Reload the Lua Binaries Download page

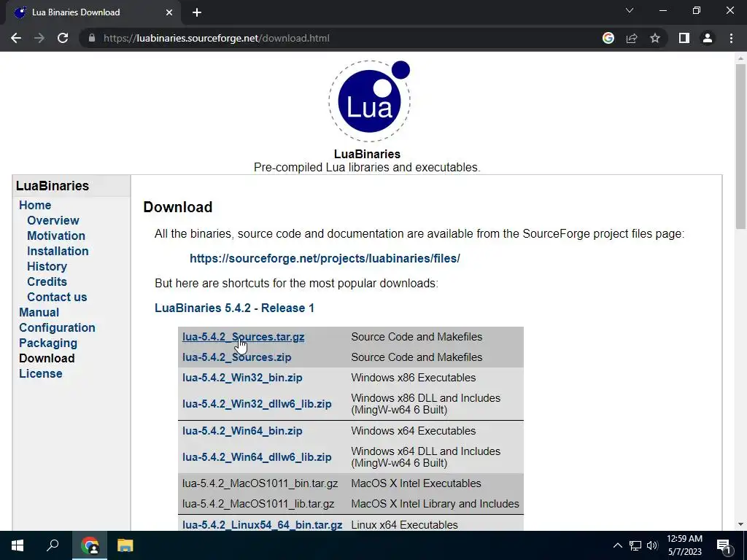click(x=63, y=38)
